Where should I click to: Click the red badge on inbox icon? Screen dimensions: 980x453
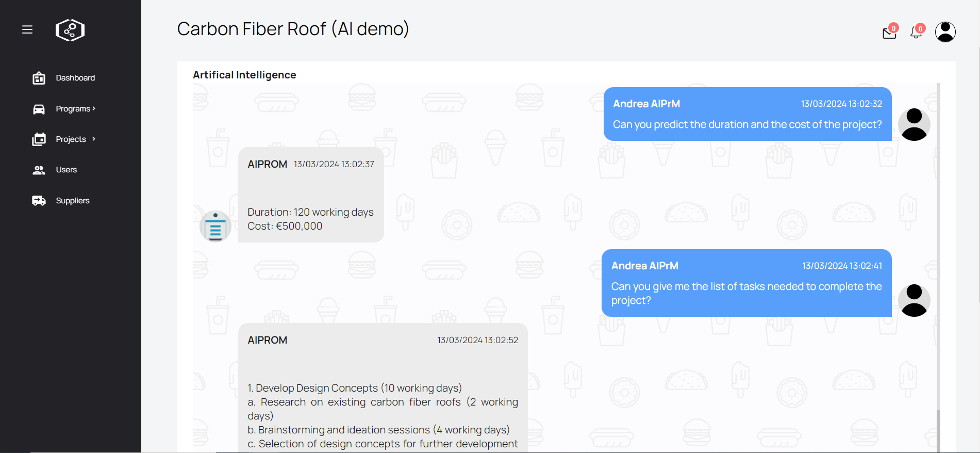tap(894, 28)
